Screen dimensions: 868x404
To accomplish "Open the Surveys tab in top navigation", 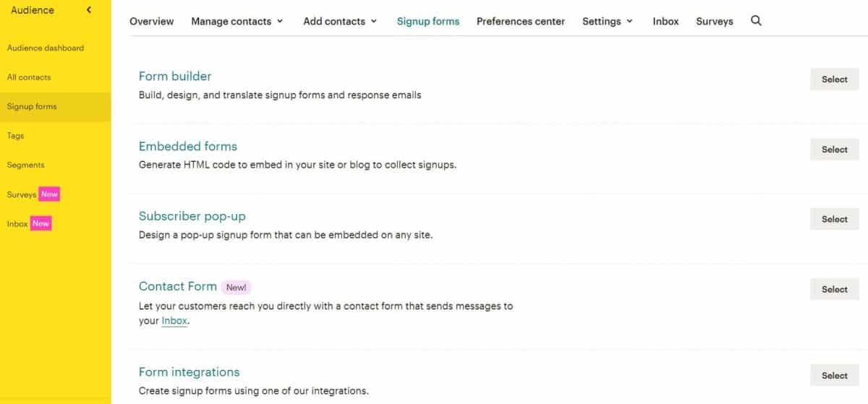I will [x=715, y=21].
